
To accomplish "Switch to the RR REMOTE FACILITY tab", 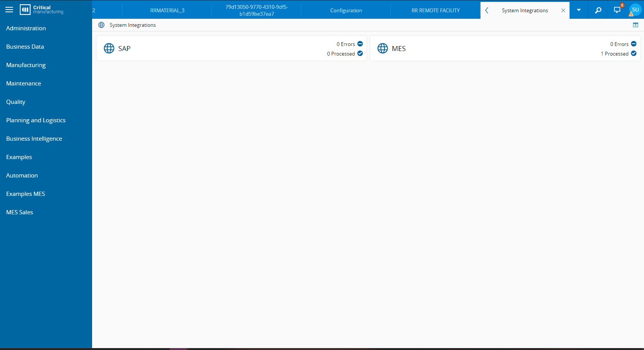I will (x=436, y=10).
